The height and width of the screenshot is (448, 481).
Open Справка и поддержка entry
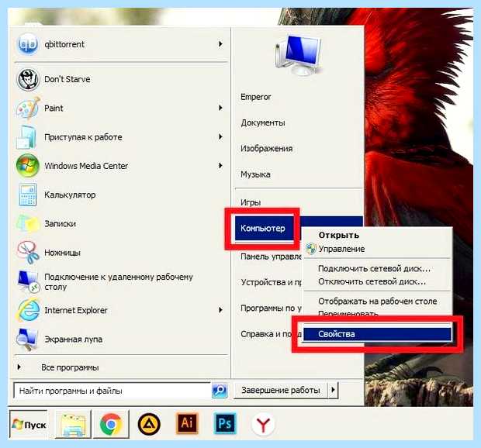coord(272,334)
